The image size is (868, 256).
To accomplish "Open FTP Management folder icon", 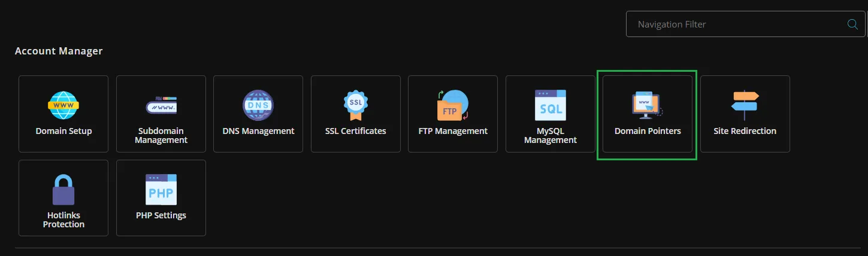I will click(x=453, y=105).
